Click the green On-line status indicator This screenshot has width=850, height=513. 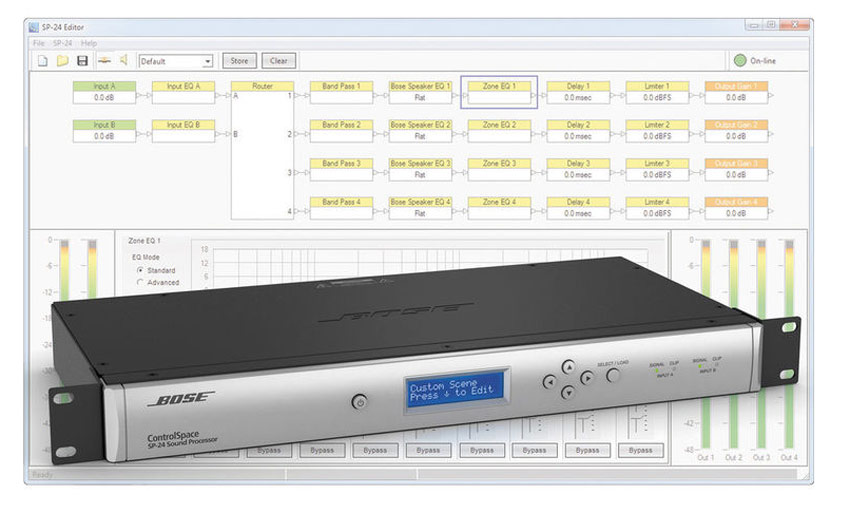point(741,61)
